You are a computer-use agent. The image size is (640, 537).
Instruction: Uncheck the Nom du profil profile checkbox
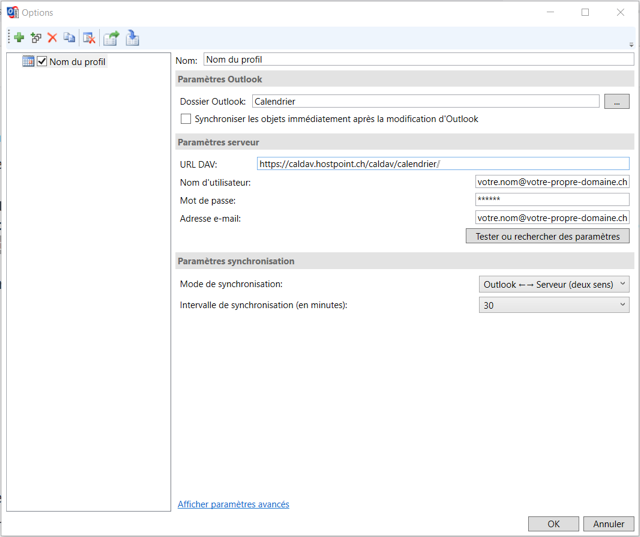pos(42,61)
